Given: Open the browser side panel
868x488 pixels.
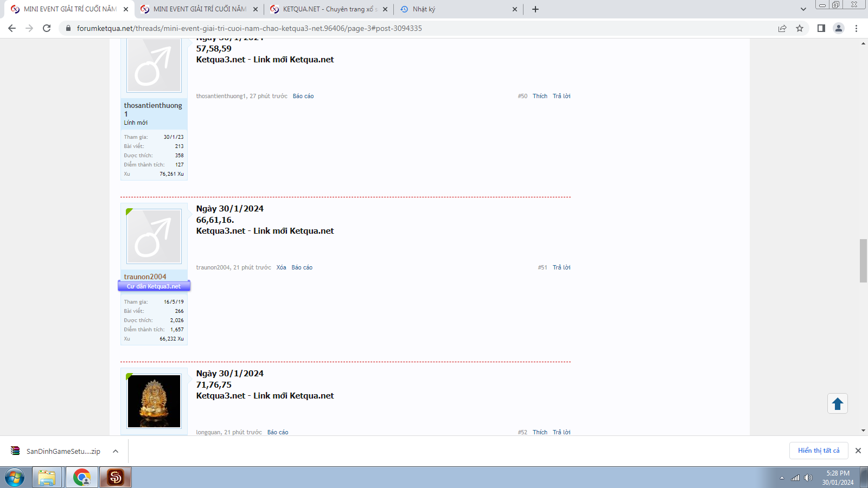Looking at the screenshot, I should [821, 28].
